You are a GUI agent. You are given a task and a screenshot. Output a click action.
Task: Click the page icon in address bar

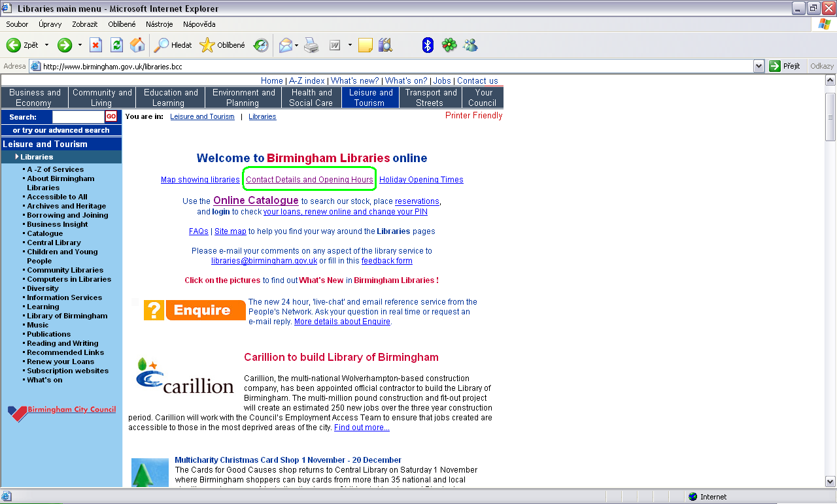pyautogui.click(x=35, y=66)
